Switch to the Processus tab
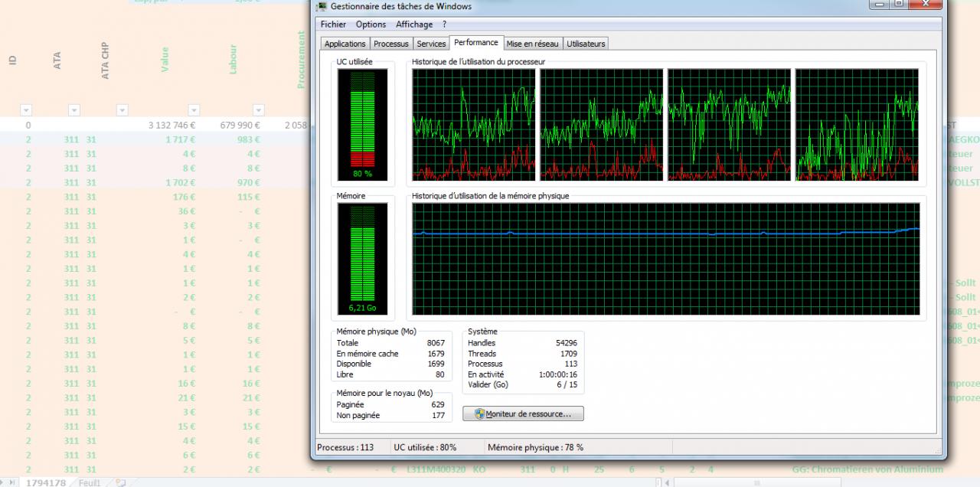 click(x=391, y=44)
